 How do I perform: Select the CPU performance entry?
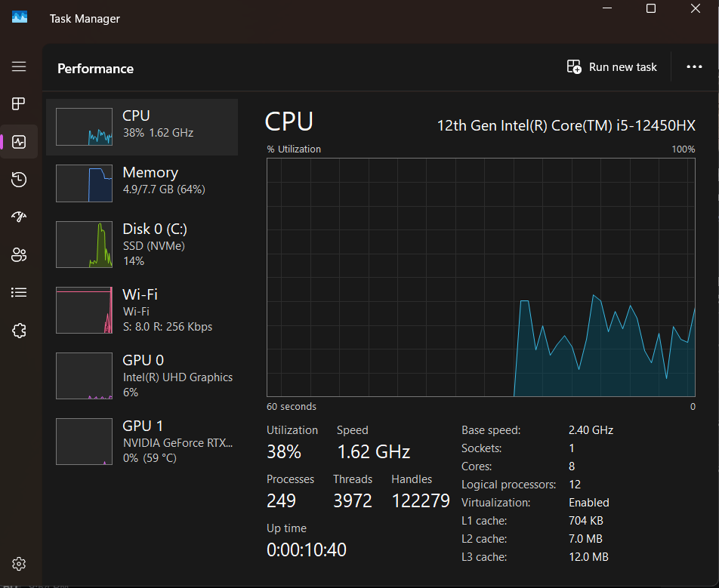pos(142,127)
